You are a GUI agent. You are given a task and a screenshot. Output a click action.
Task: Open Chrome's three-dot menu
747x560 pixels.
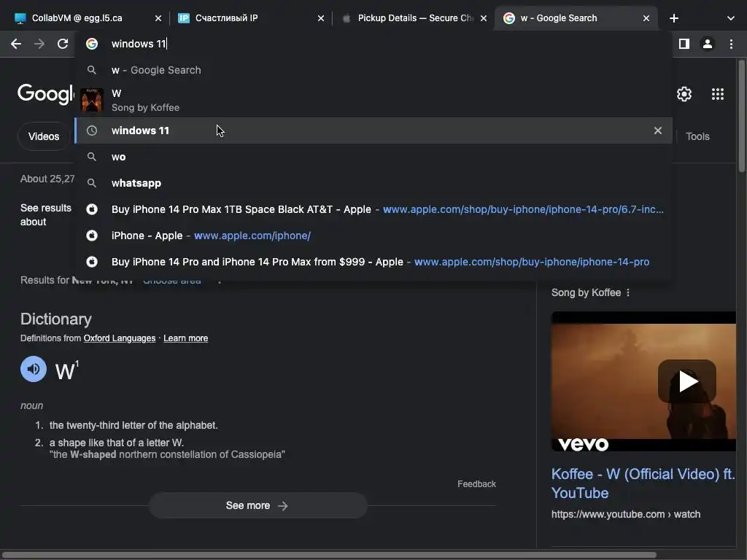pyautogui.click(x=731, y=44)
